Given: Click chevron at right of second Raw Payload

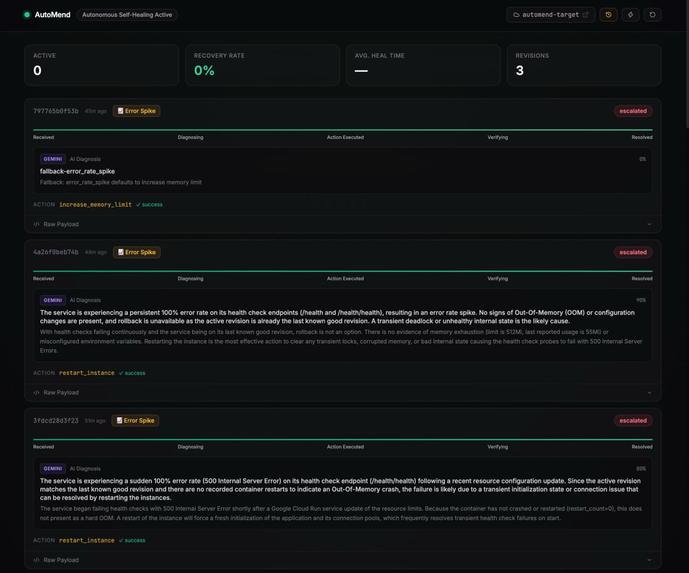Looking at the screenshot, I should pos(649,392).
